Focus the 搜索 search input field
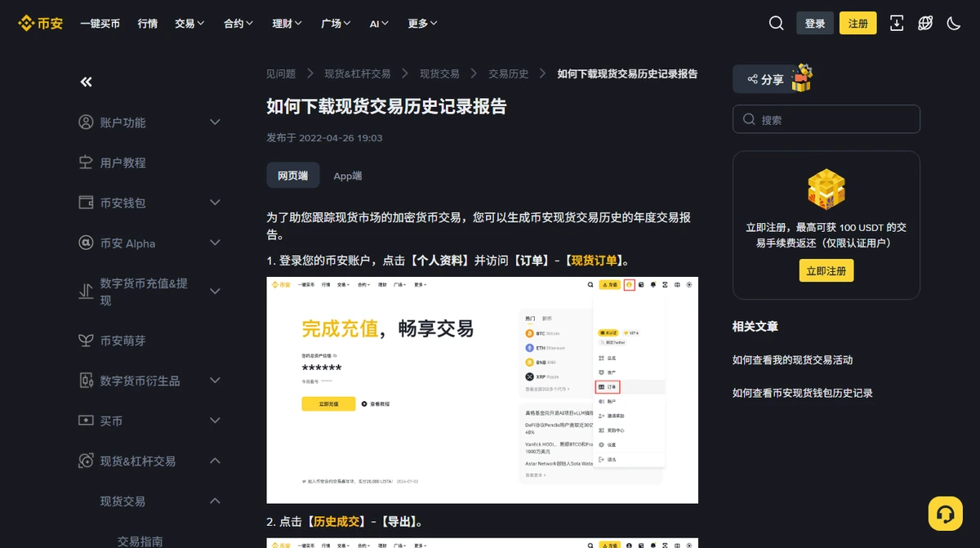 (826, 119)
